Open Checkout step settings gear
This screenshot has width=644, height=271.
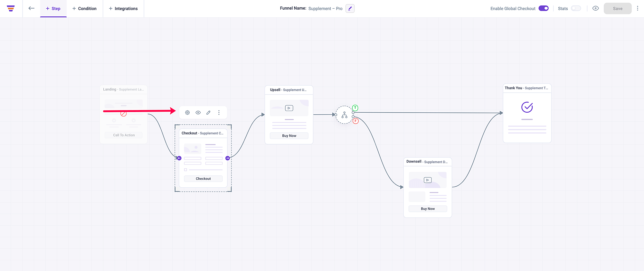187,113
